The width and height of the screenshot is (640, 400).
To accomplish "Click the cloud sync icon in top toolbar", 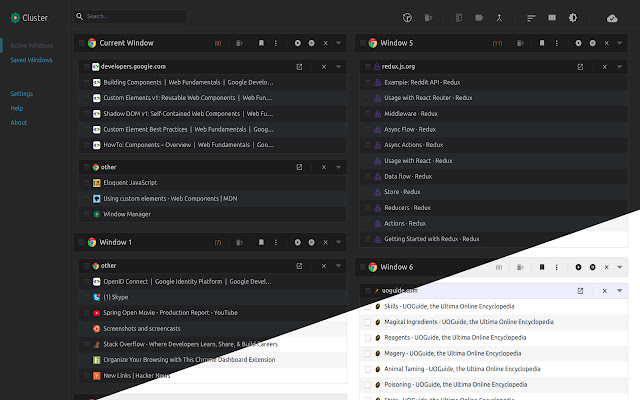I will pyautogui.click(x=612, y=18).
